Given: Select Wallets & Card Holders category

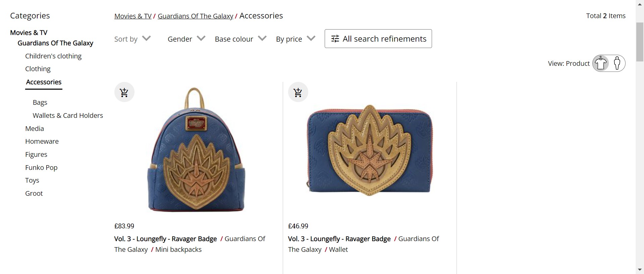Looking at the screenshot, I should tap(68, 116).
